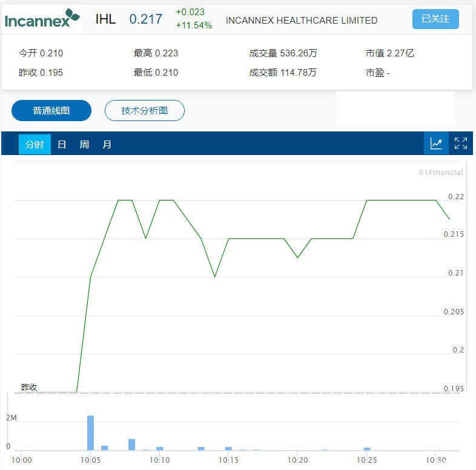Viewport: 476px width, 470px height.
Task: Click the tallest volume bar at 10:05
Action: tap(90, 432)
